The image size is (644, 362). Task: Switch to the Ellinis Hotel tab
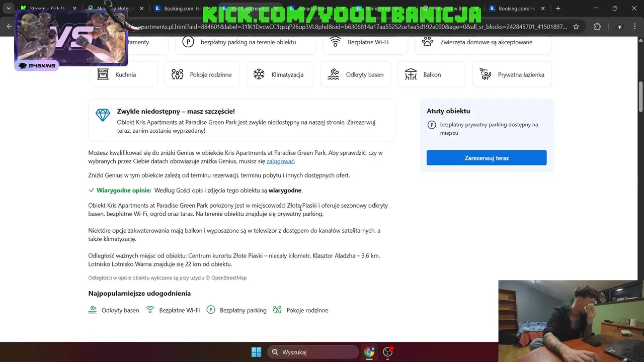click(x=381, y=9)
